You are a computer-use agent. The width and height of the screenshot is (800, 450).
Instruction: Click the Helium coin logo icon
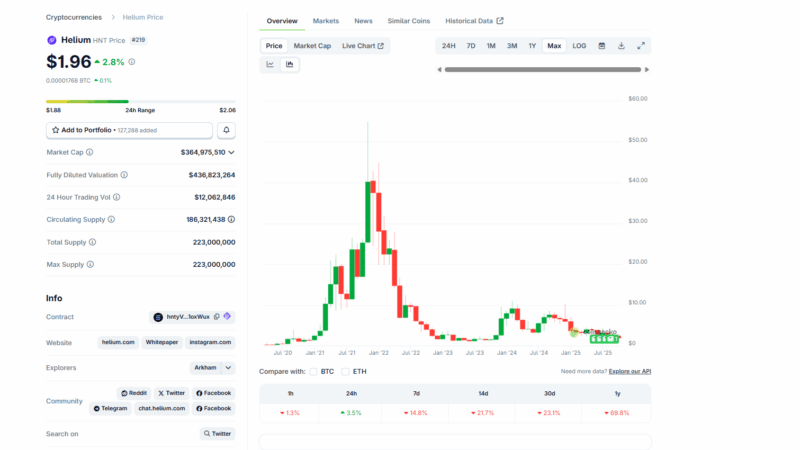click(x=52, y=40)
